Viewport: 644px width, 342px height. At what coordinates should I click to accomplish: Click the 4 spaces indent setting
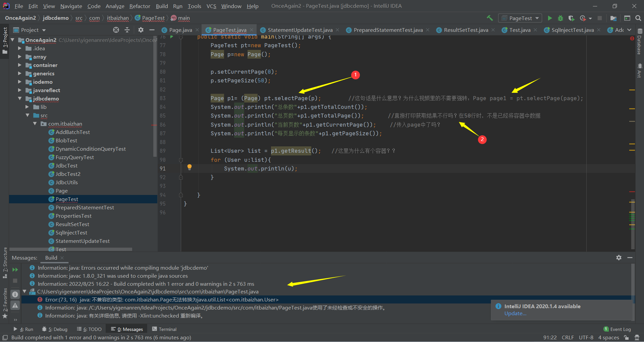(x=608, y=338)
